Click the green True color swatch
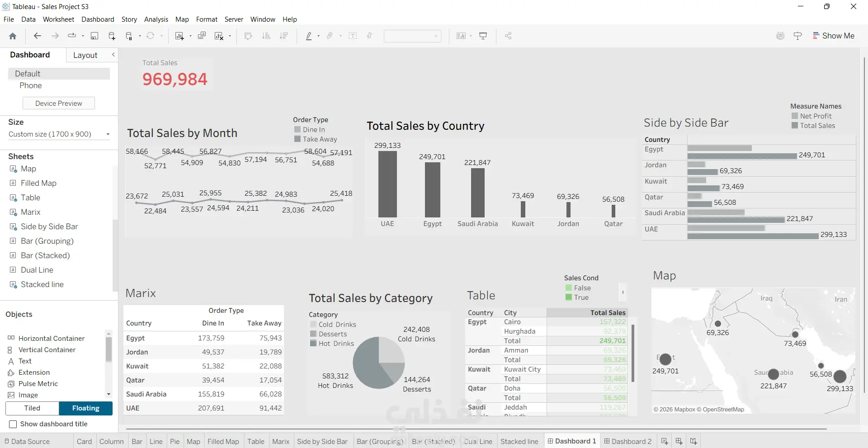Viewport: 868px width, 448px height. 569,297
